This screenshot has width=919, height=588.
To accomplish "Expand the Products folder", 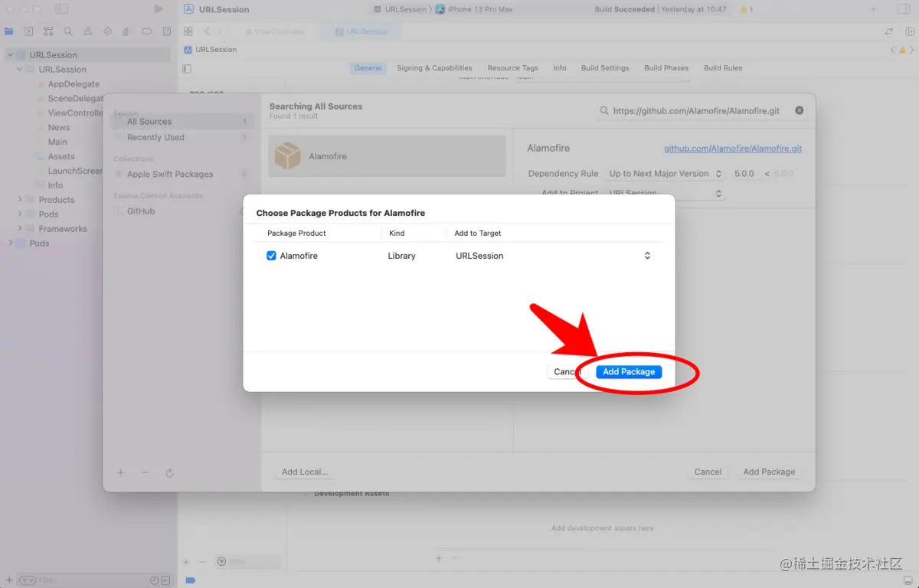I will pyautogui.click(x=20, y=200).
